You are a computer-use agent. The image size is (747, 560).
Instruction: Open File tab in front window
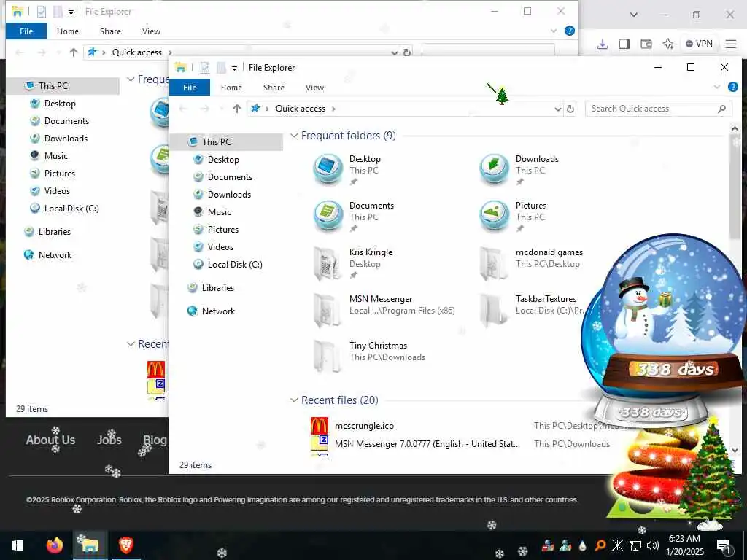click(x=190, y=87)
